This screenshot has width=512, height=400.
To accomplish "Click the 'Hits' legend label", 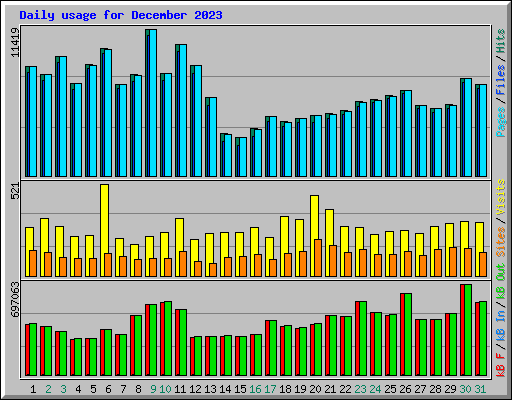I will point(501,41).
